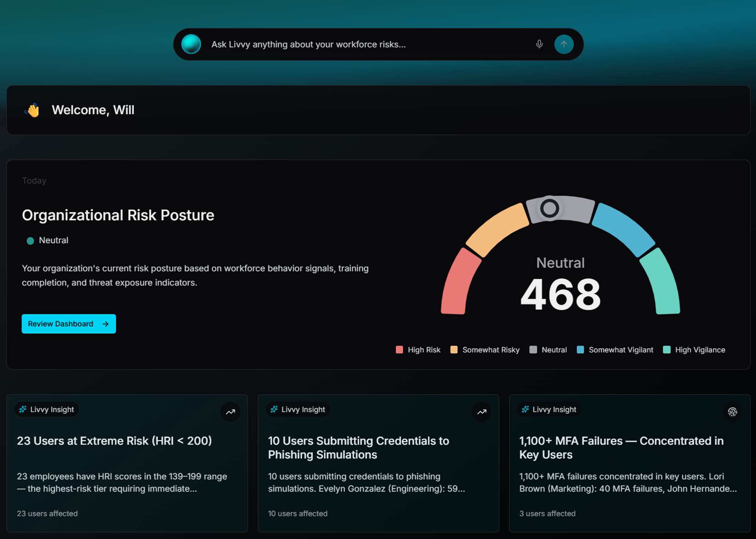The width and height of the screenshot is (756, 539).
Task: Click Livvy Insight badge on MFA card
Action: point(549,409)
